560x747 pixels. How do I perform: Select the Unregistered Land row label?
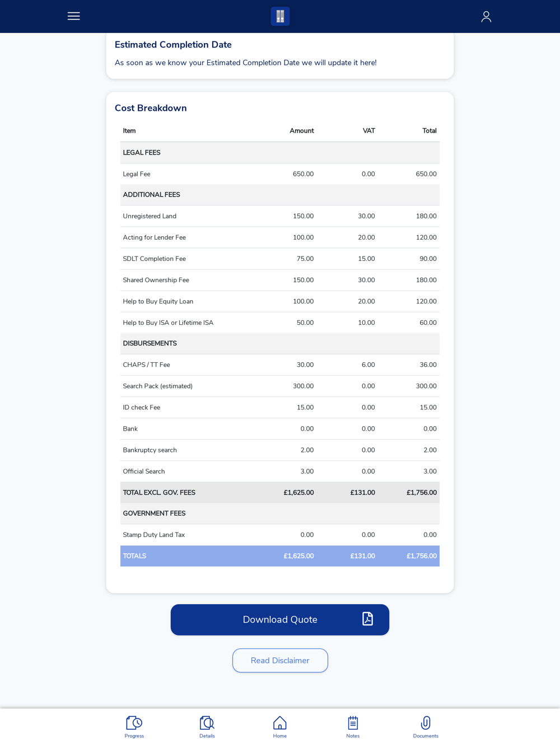pos(150,216)
